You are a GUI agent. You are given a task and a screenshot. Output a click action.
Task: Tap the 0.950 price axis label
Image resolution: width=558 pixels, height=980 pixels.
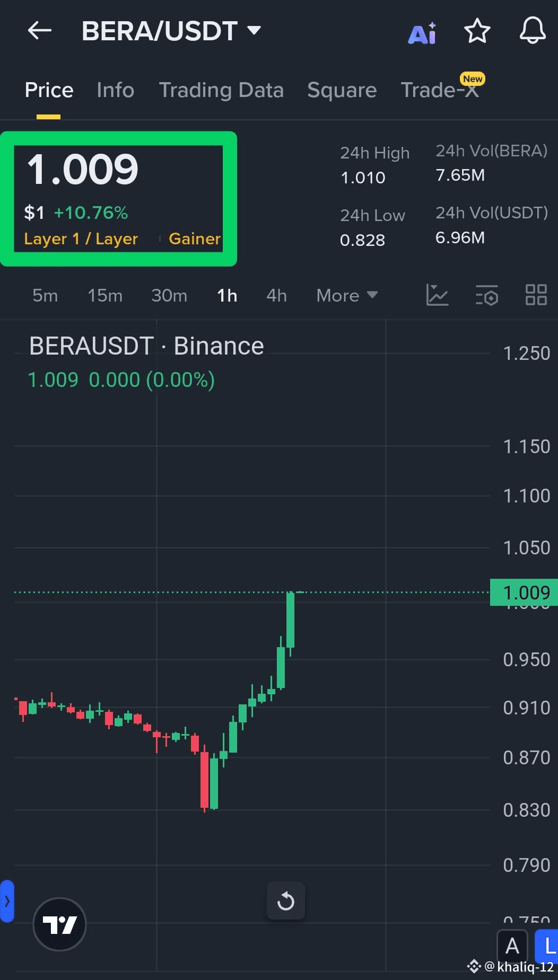click(x=526, y=660)
